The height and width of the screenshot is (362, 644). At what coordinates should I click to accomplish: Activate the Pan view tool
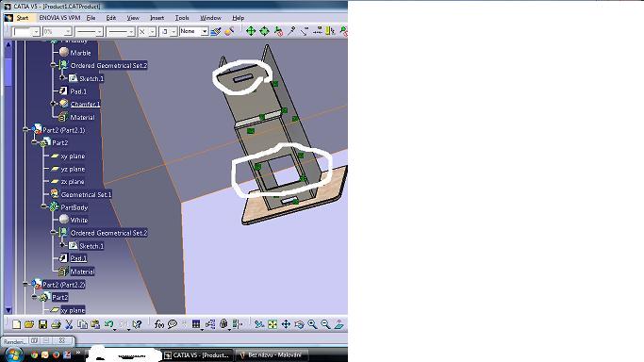click(286, 324)
